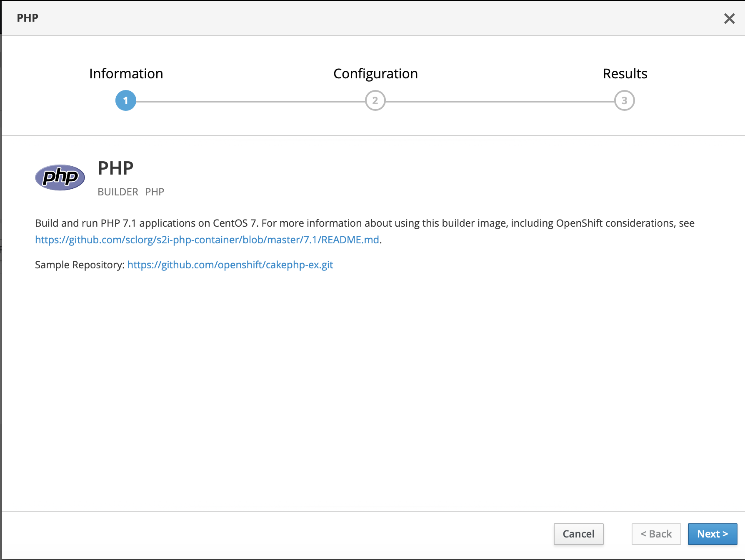Advance with the Next > button
The image size is (745, 560).
coord(712,534)
